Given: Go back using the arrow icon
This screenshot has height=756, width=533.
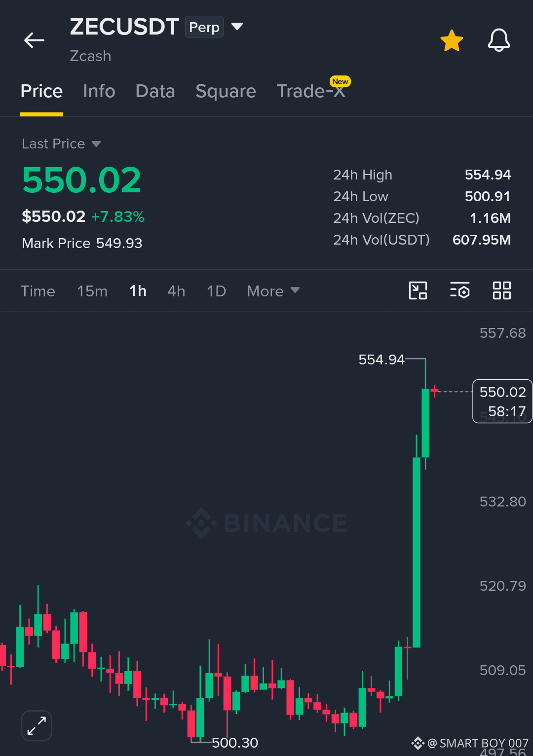Looking at the screenshot, I should coord(34,40).
